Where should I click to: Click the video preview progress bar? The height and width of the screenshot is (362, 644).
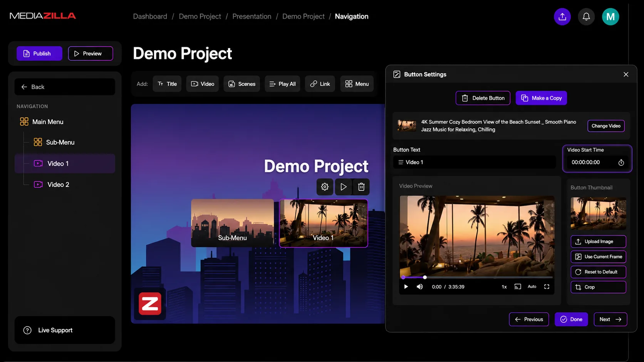click(x=478, y=277)
